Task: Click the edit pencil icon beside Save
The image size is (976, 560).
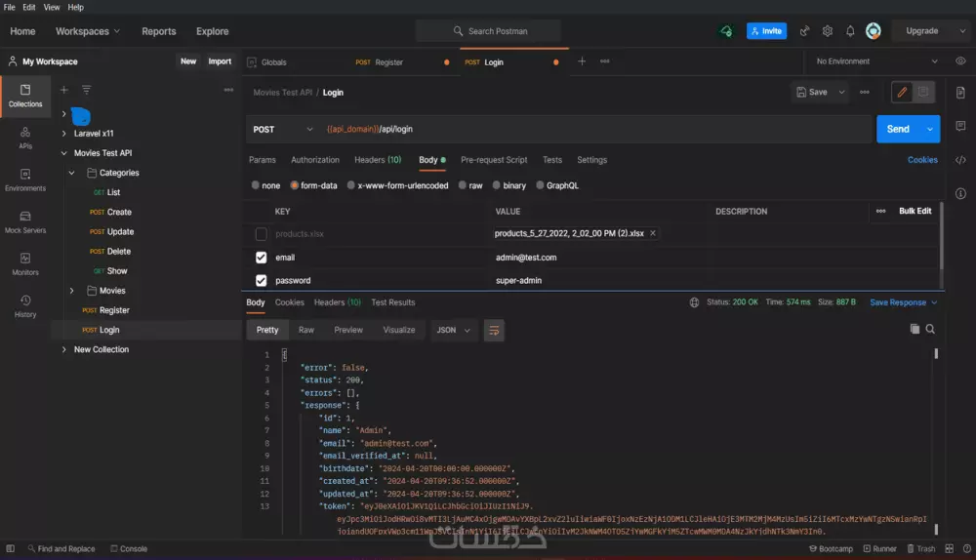Action: pos(902,92)
